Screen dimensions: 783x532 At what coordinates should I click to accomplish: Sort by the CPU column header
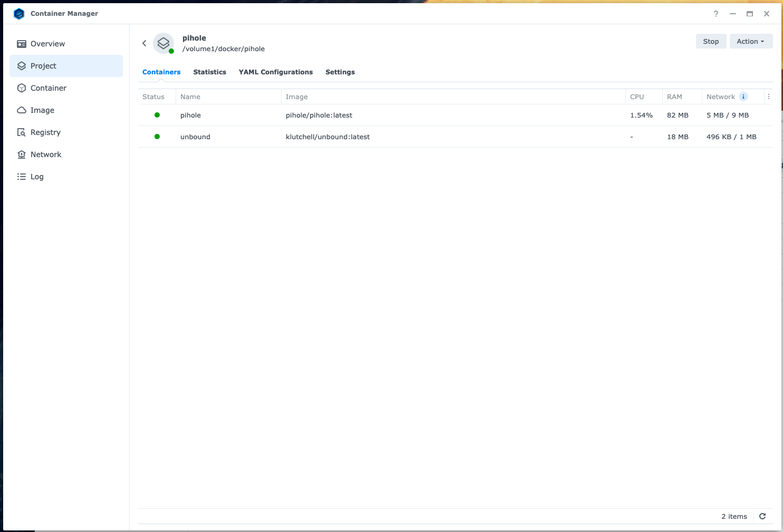click(644, 96)
